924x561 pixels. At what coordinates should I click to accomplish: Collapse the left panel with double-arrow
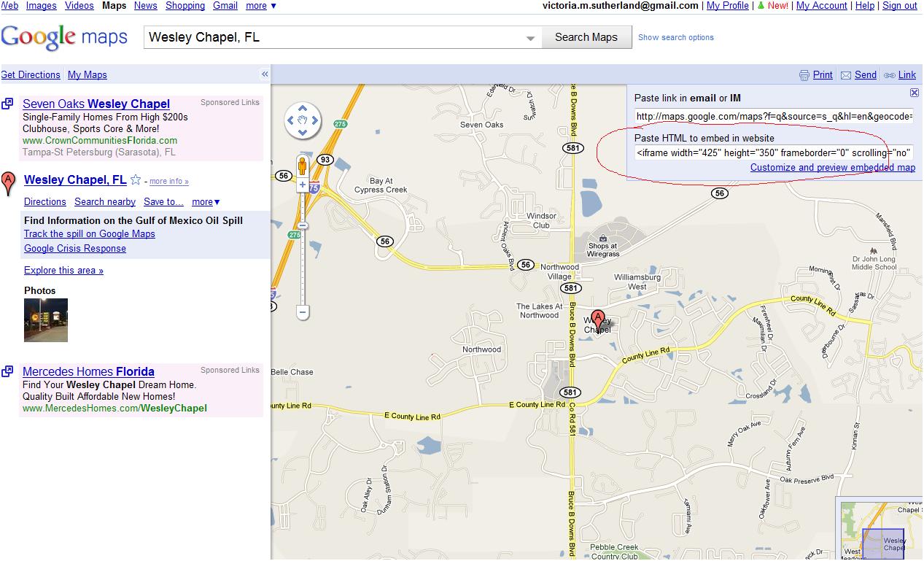pyautogui.click(x=265, y=74)
